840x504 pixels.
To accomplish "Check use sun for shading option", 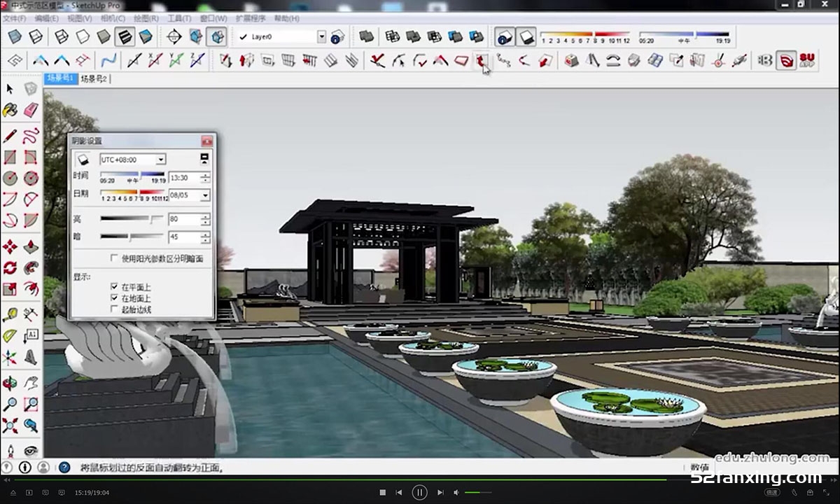I will pos(114,258).
